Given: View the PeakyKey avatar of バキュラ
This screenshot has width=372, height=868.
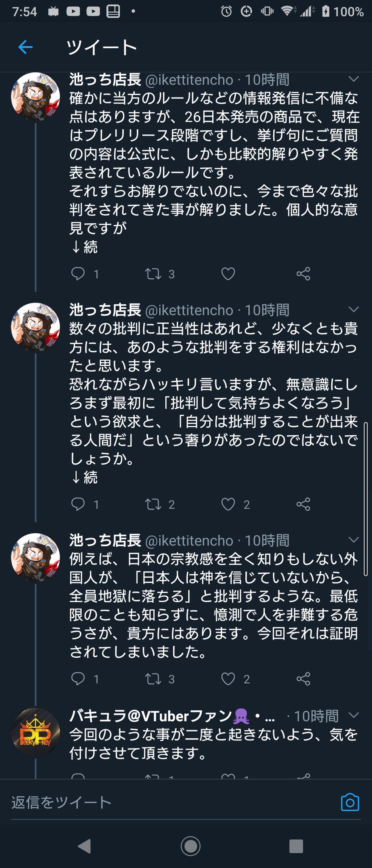Looking at the screenshot, I should (x=36, y=733).
